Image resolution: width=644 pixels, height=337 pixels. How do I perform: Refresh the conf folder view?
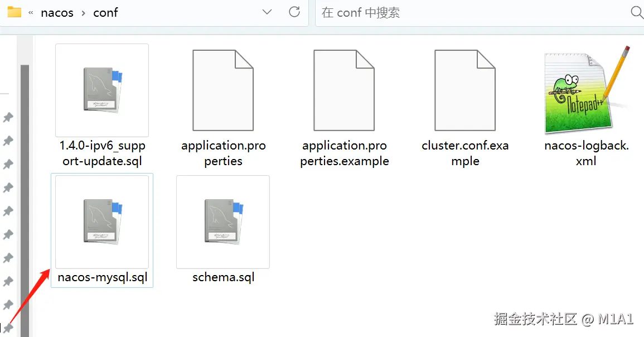click(x=294, y=12)
